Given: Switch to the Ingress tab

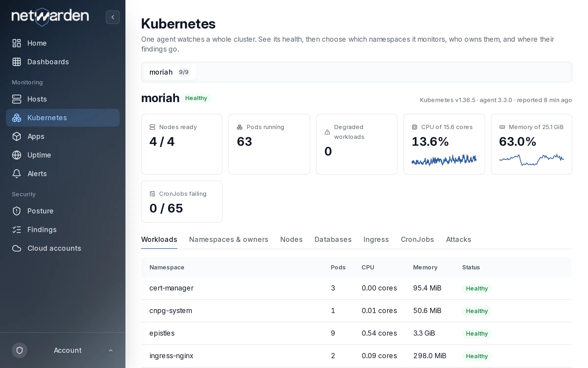Looking at the screenshot, I should [376, 239].
